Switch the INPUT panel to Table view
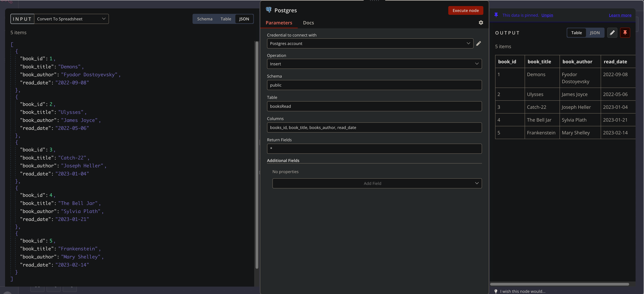The width and height of the screenshot is (644, 294). coord(226,19)
